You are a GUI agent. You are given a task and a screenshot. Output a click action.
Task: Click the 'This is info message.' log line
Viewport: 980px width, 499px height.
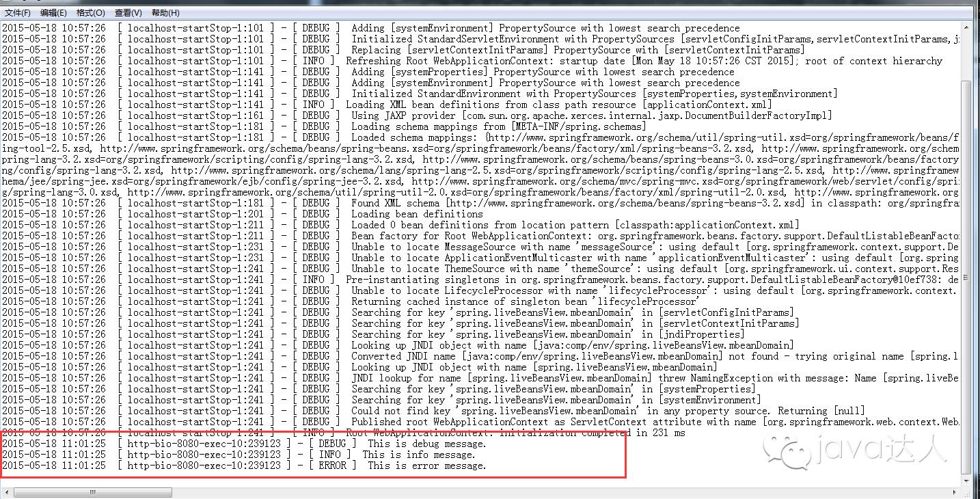[239, 455]
